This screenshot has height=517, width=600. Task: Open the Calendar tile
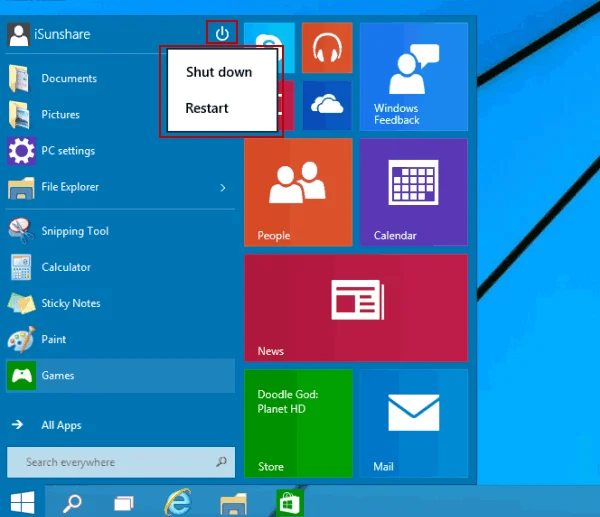click(x=414, y=192)
